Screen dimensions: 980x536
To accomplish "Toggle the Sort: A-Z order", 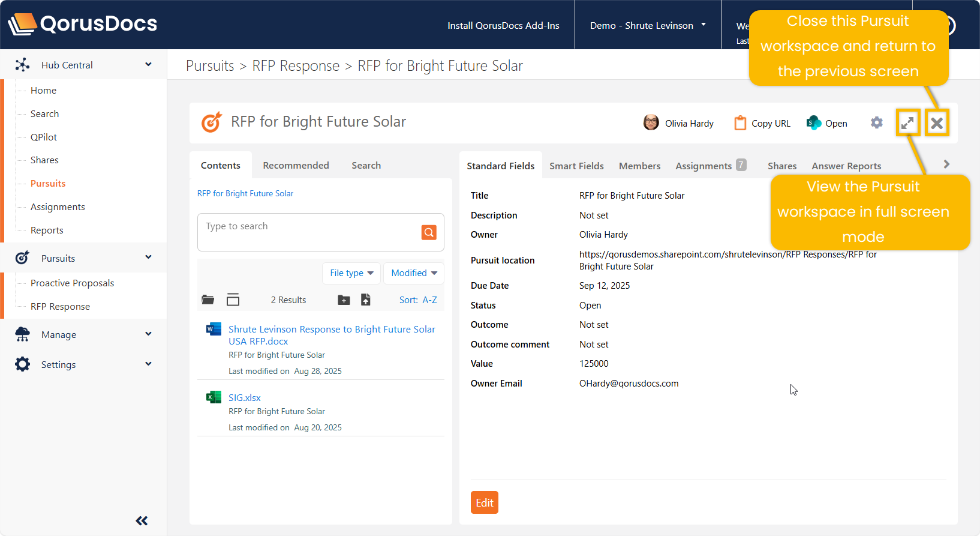I will click(418, 300).
